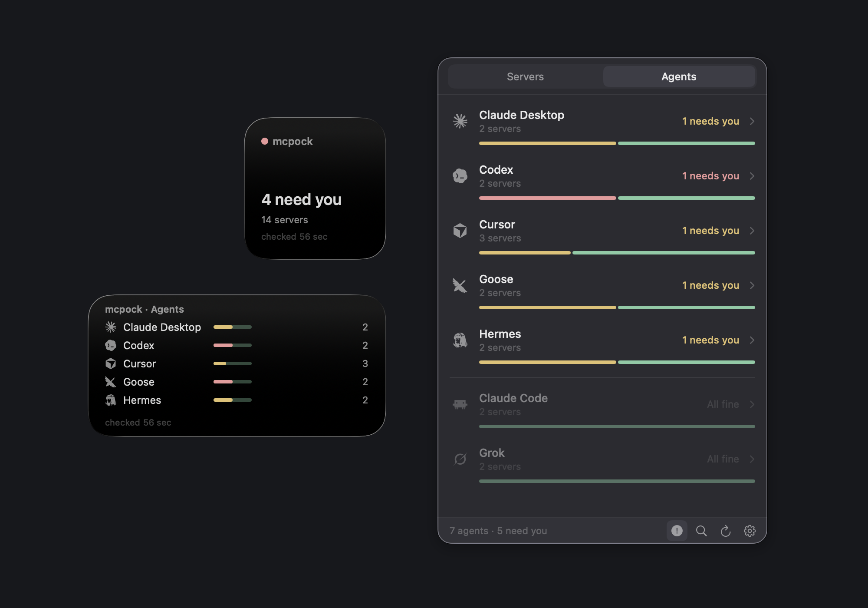Open the Codex name in agents panel
Image resolution: width=868 pixels, height=608 pixels.
(496, 170)
